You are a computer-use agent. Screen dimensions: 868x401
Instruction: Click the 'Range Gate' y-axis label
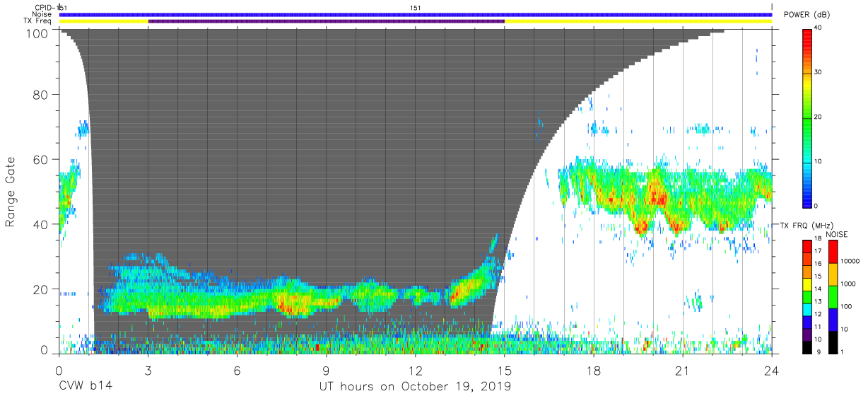click(x=10, y=192)
